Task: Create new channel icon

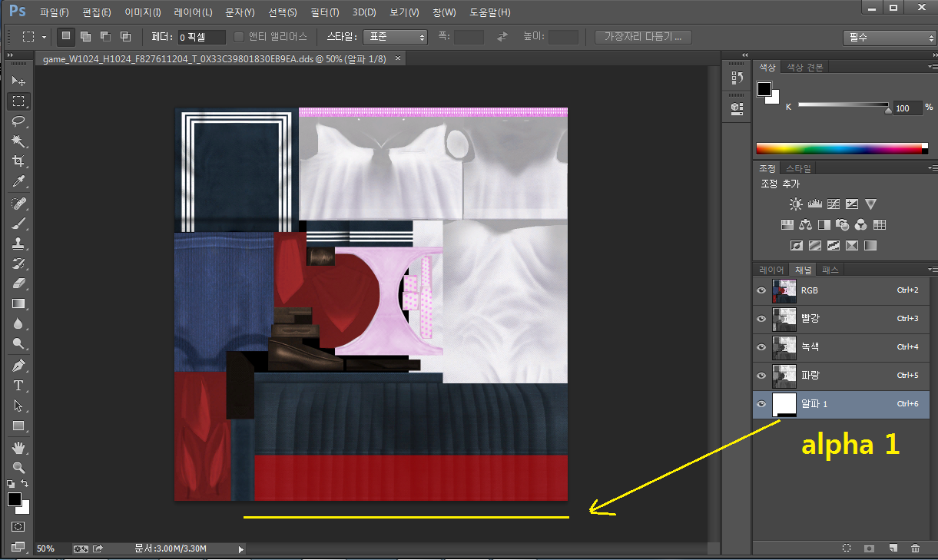Action: pyautogui.click(x=893, y=548)
